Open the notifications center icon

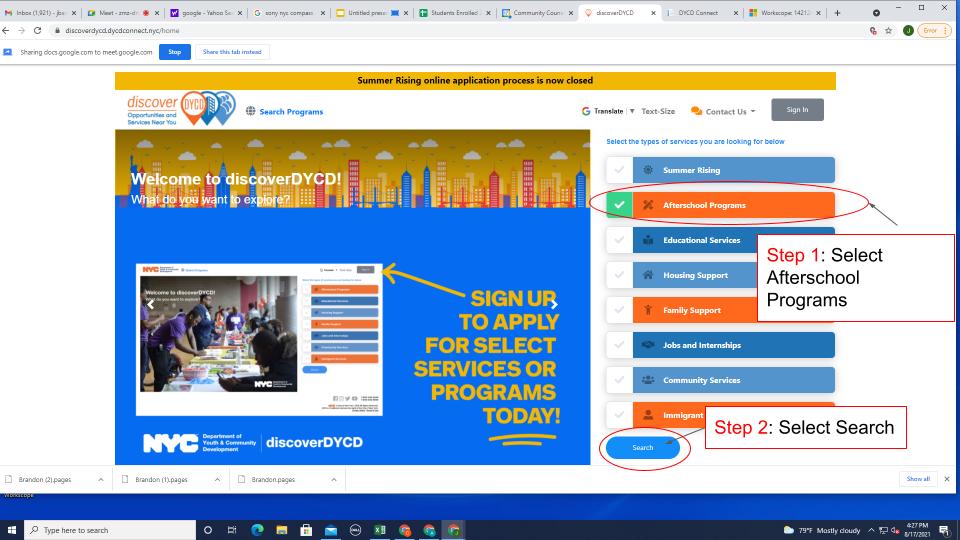click(x=944, y=530)
